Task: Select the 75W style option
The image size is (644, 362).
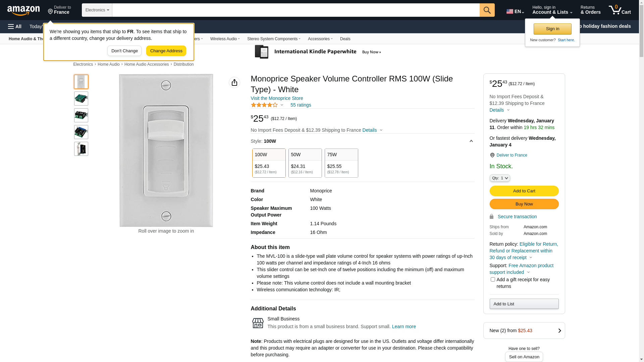Action: point(341,163)
